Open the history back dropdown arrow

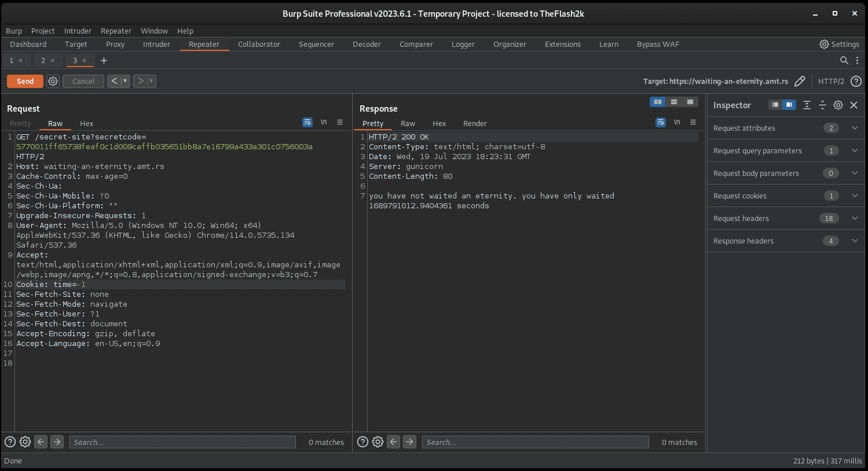(125, 82)
